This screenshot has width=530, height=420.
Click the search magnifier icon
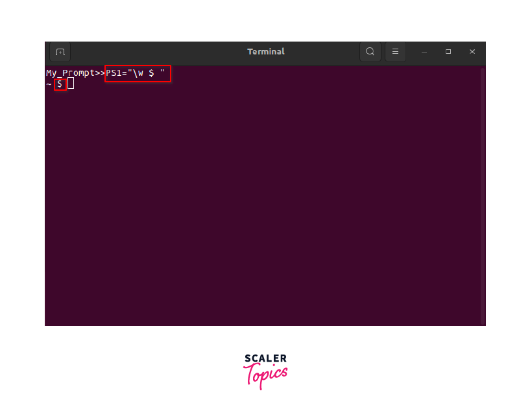click(x=370, y=52)
